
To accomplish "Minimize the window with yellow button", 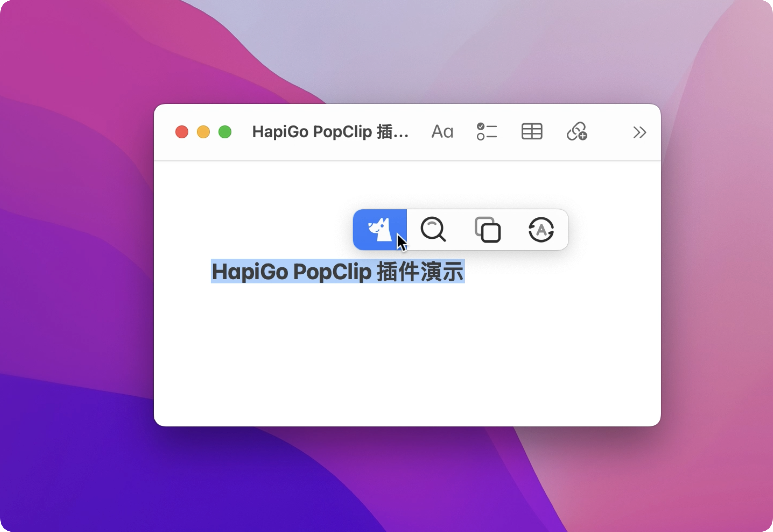I will (203, 132).
